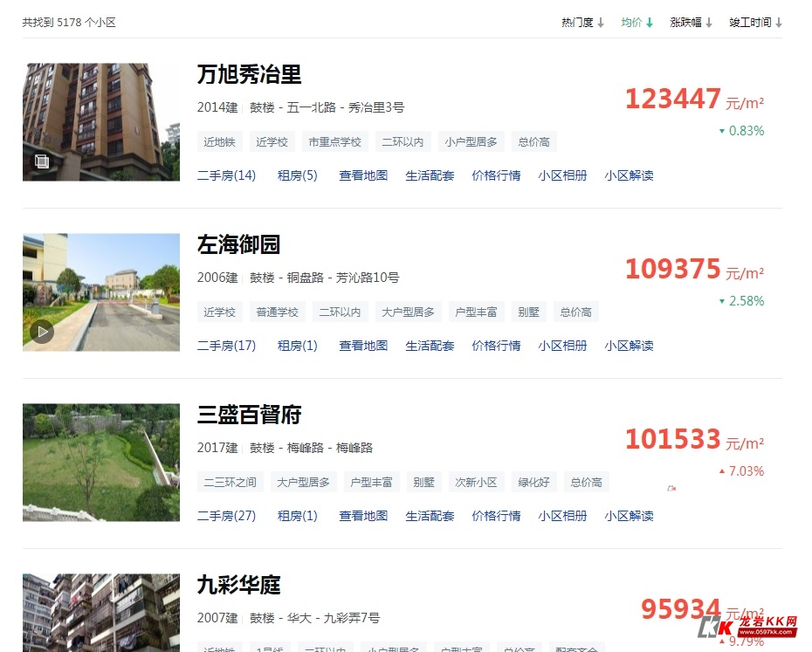The image size is (812, 652).
Task: Sort results by 竣工时间
Action: coord(755,23)
